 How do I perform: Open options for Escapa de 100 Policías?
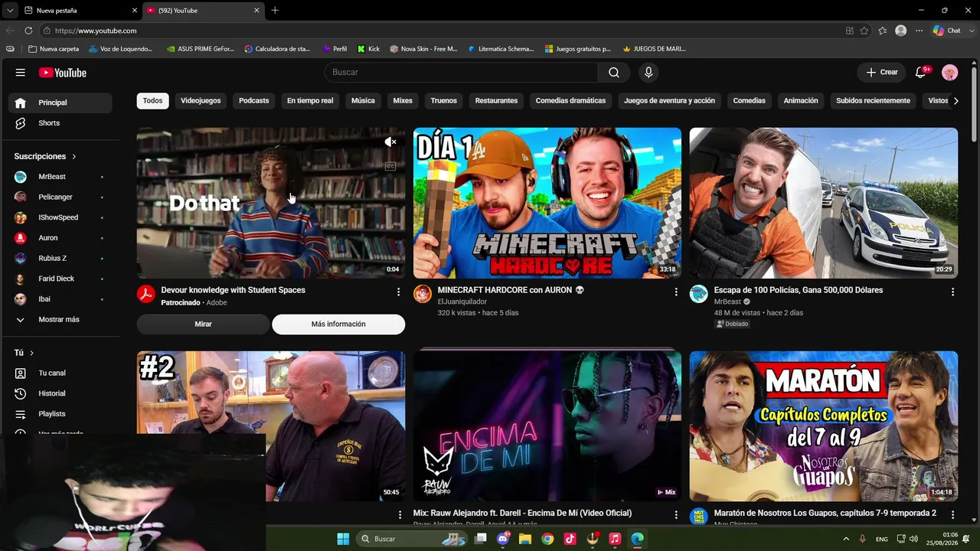click(952, 292)
